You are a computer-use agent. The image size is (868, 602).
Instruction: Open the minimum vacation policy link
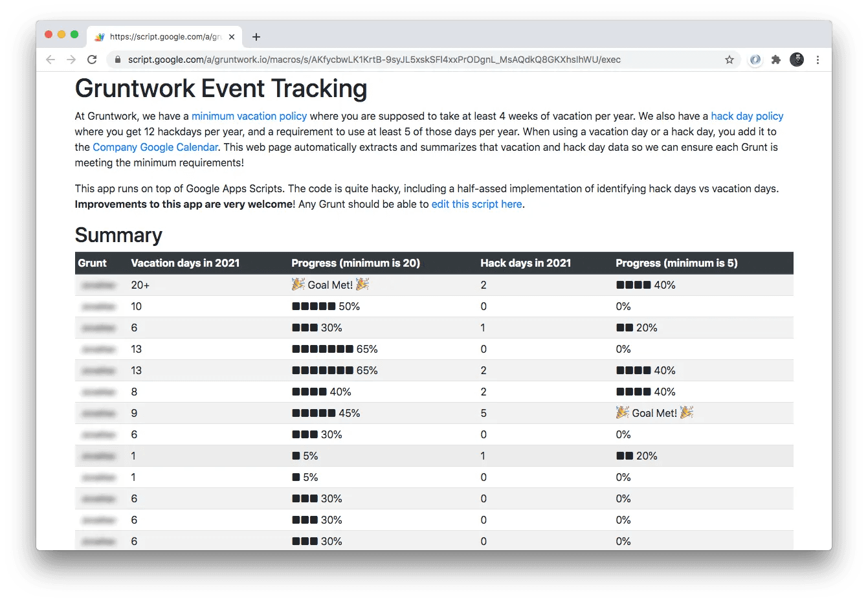(x=249, y=117)
